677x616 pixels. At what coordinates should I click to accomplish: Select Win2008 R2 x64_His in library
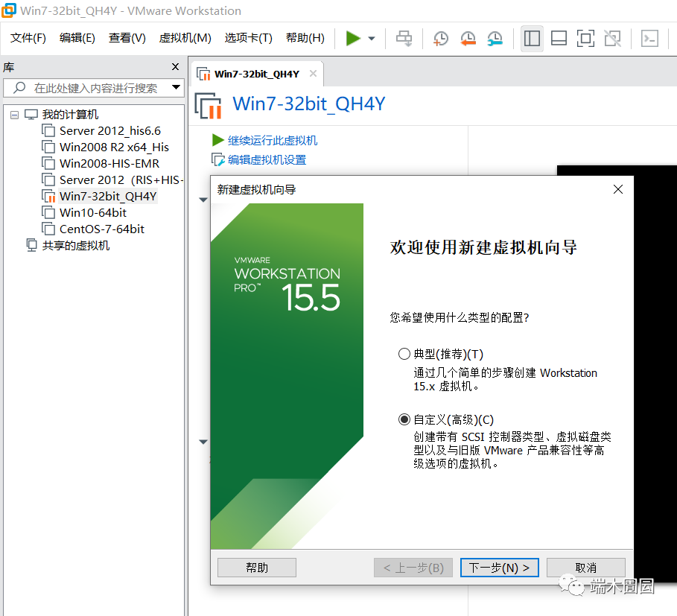click(x=114, y=147)
